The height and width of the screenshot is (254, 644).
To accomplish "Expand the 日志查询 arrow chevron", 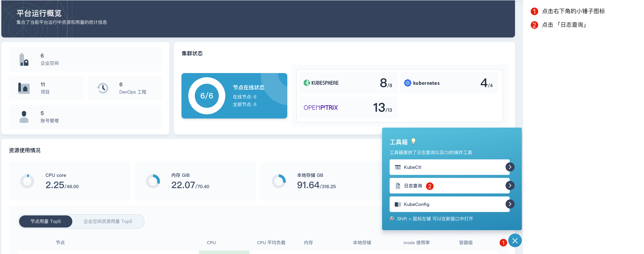I will 510,186.
